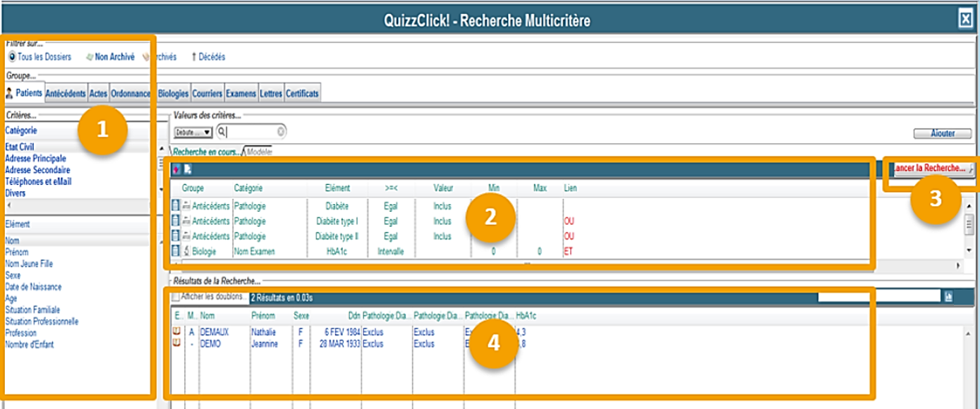The width and height of the screenshot is (980, 409).
Task: Enable the 'Afficher les doublons' checkbox
Action: tap(176, 297)
